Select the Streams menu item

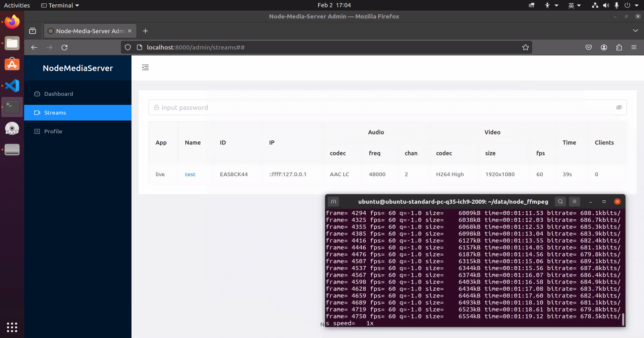tap(78, 113)
